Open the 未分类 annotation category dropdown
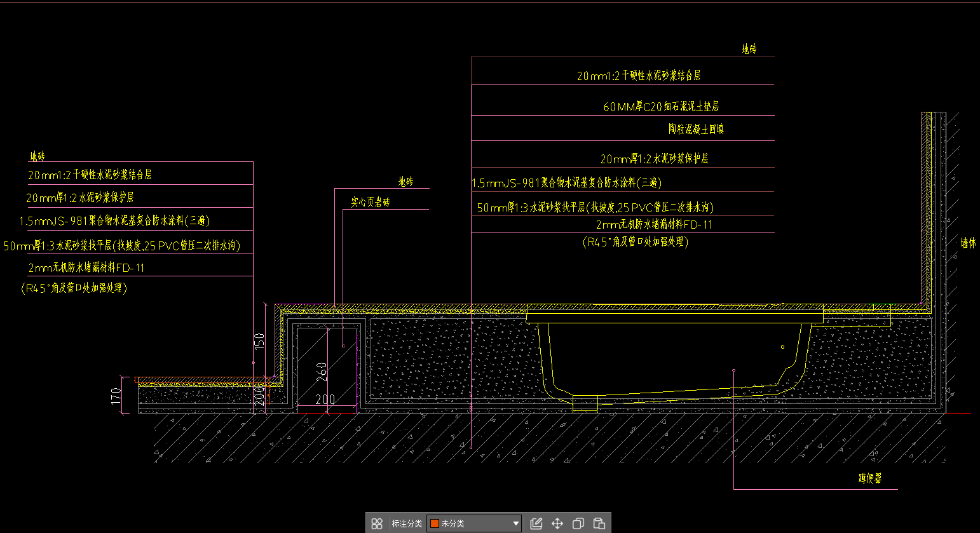 point(474,523)
